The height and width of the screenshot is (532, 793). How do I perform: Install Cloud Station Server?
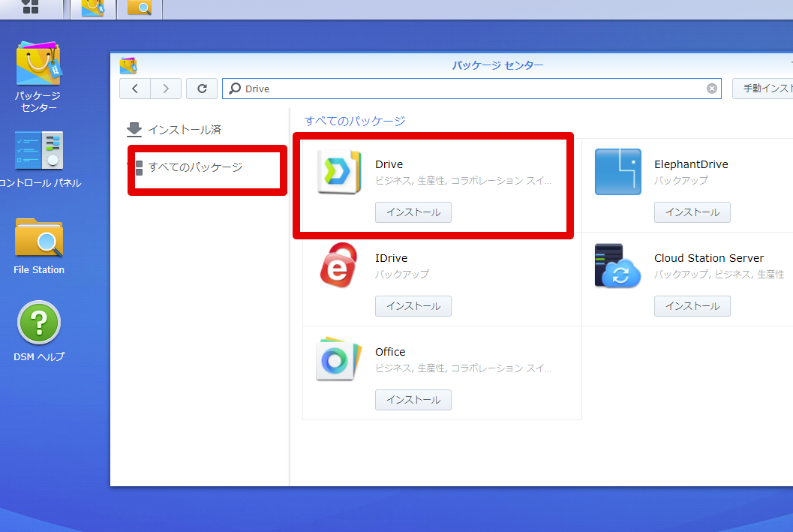tap(692, 306)
